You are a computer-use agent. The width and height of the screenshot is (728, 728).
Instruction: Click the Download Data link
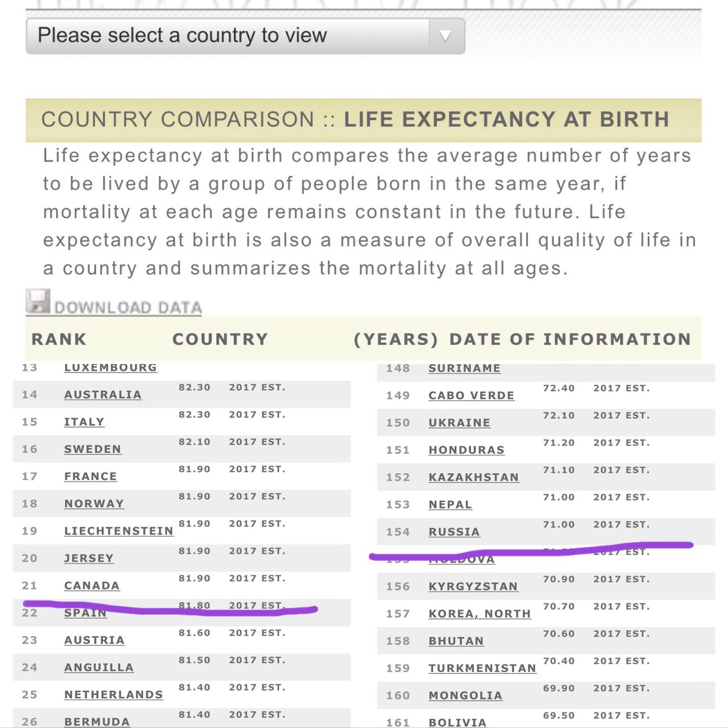pyautogui.click(x=128, y=307)
